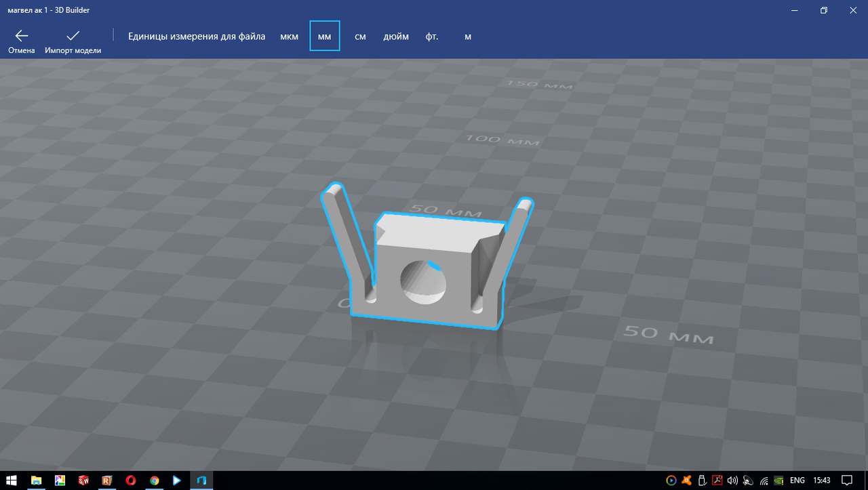Launch Google Chrome from the taskbar
This screenshot has width=868, height=490.
[x=154, y=481]
